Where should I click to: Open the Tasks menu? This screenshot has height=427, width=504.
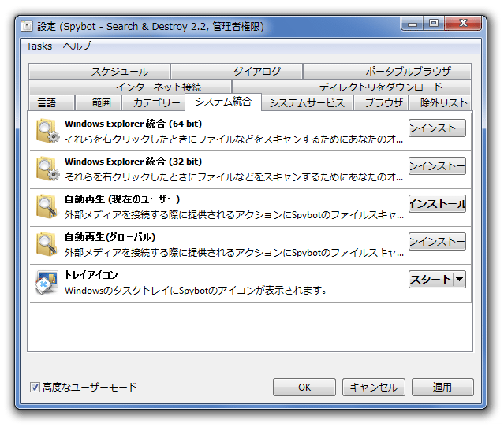click(x=39, y=46)
